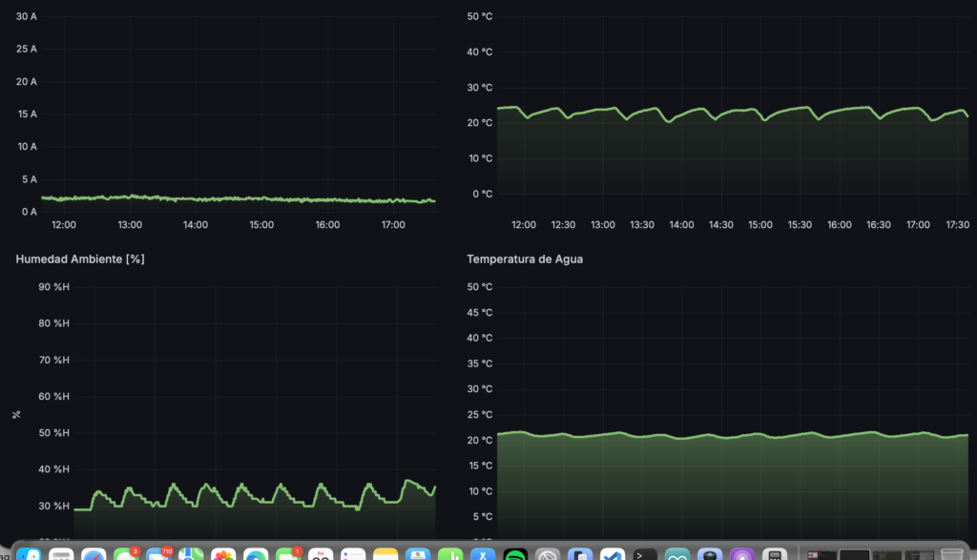Image resolution: width=977 pixels, height=560 pixels.
Task: Click 25 °C label in water temperature chart
Action: point(480,414)
